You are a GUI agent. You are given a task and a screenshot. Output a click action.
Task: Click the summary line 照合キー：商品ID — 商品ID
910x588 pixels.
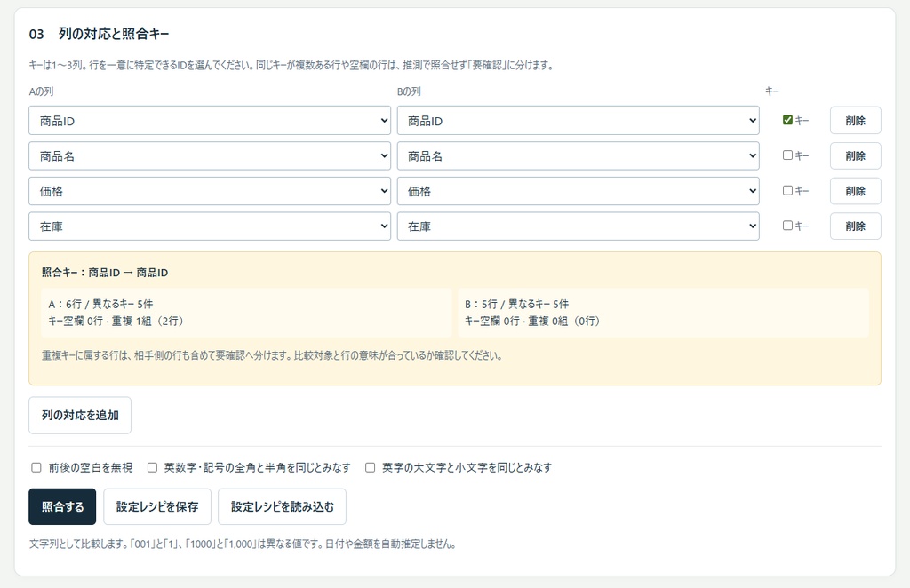pos(105,273)
